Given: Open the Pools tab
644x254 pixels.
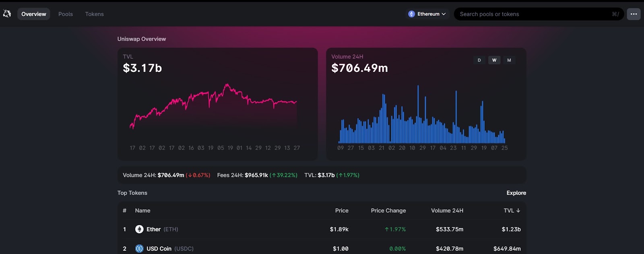Looking at the screenshot, I should tap(66, 14).
